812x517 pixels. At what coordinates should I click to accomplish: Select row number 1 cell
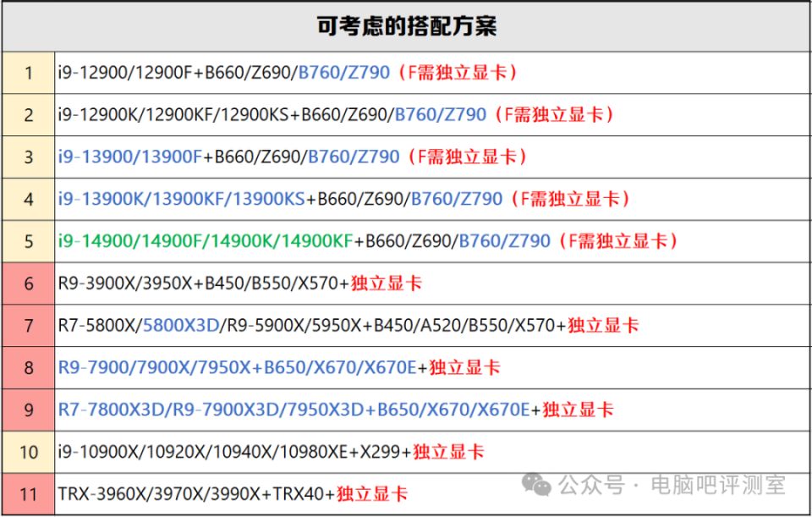coord(29,73)
